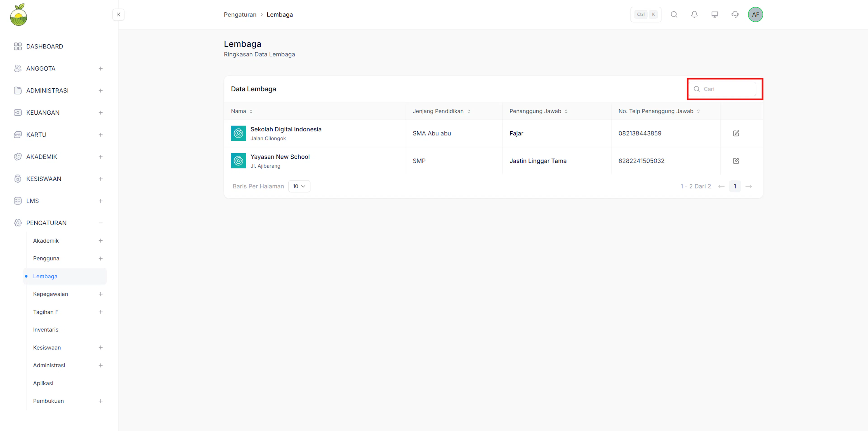
Task: Expand the KESISWAAN menu plus
Action: coord(100,179)
